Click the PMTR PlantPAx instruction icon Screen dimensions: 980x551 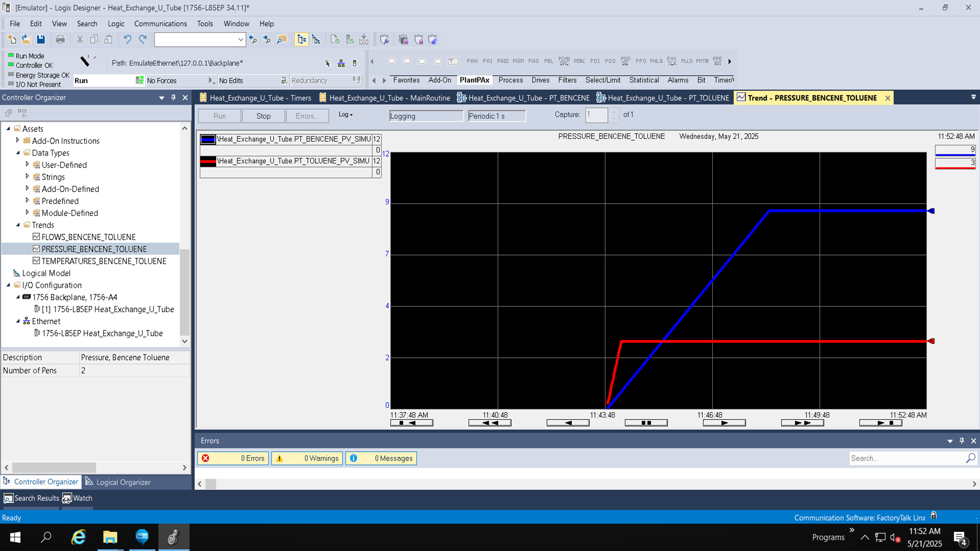(702, 61)
